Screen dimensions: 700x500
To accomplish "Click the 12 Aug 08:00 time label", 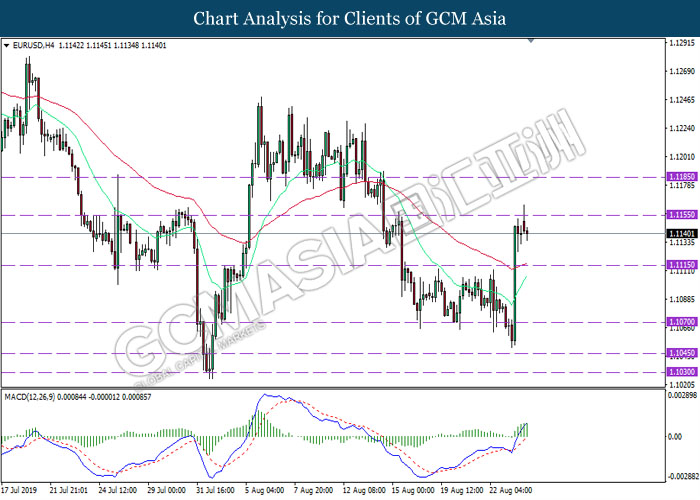I will pos(364,490).
